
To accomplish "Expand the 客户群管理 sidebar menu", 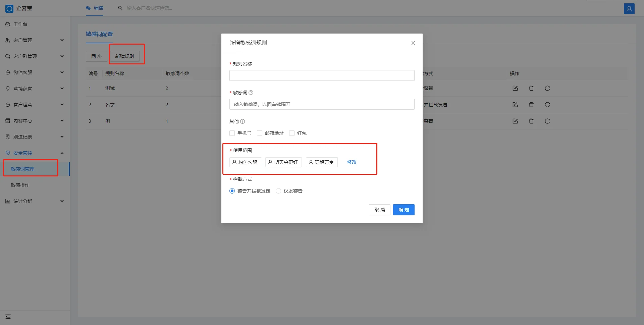I will [35, 56].
